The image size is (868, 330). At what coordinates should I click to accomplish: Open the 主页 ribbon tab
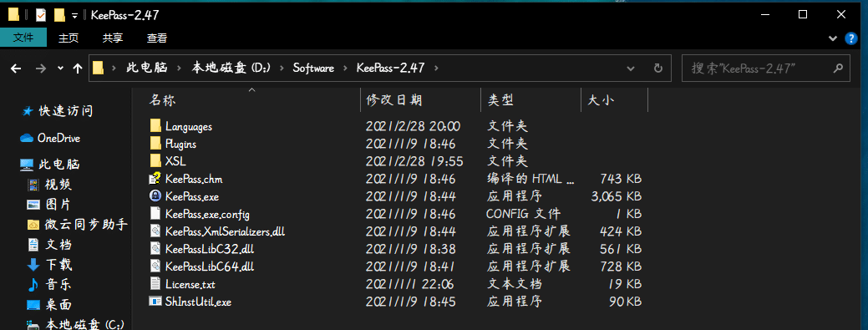69,38
